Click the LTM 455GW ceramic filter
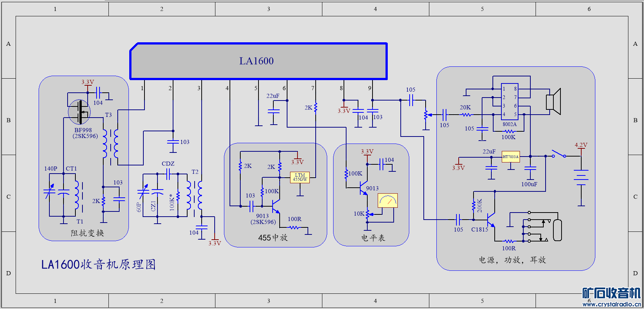 (300, 177)
